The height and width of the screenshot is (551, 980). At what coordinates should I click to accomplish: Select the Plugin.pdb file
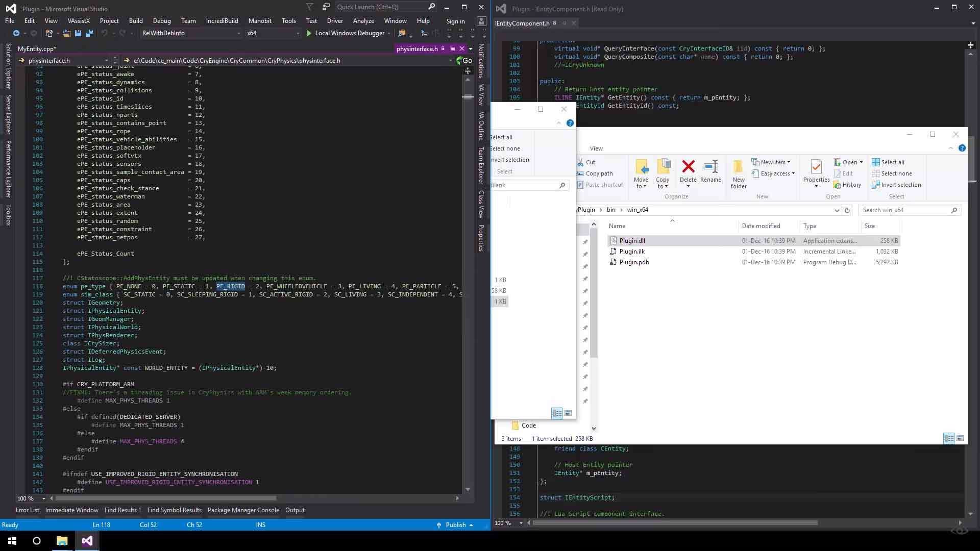(753, 262)
